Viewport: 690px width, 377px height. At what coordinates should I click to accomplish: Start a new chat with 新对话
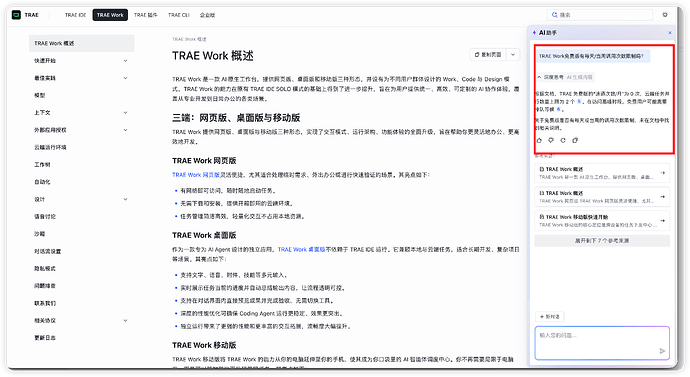[550, 317]
